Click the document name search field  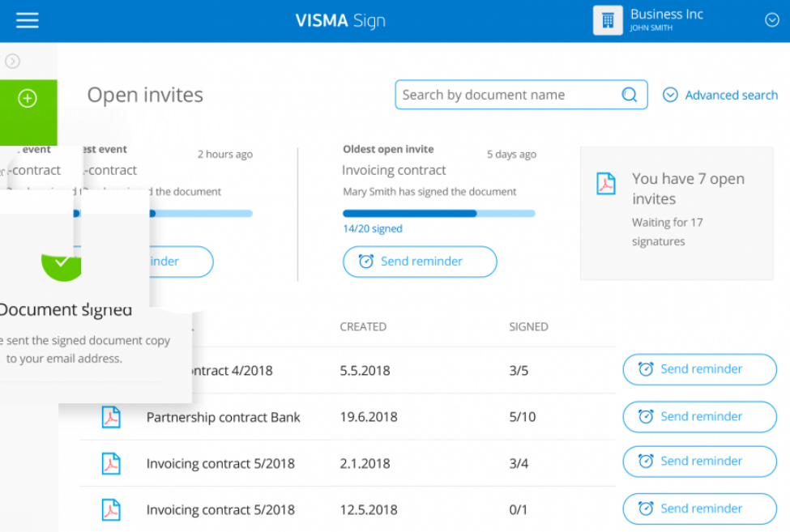click(x=502, y=95)
